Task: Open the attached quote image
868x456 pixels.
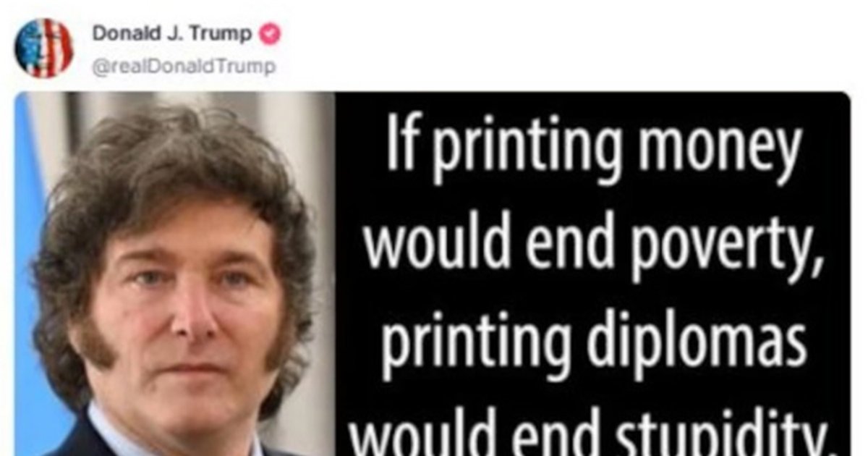Action: tap(433, 274)
